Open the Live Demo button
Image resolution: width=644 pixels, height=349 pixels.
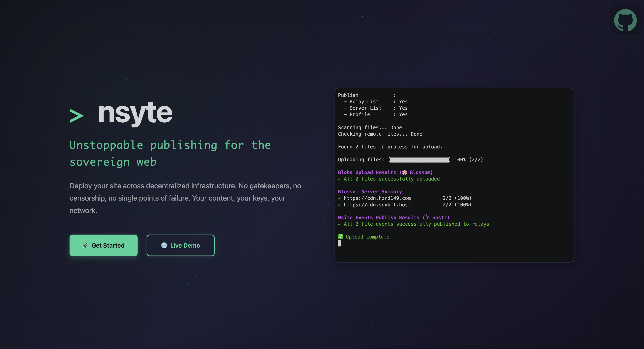click(x=180, y=245)
